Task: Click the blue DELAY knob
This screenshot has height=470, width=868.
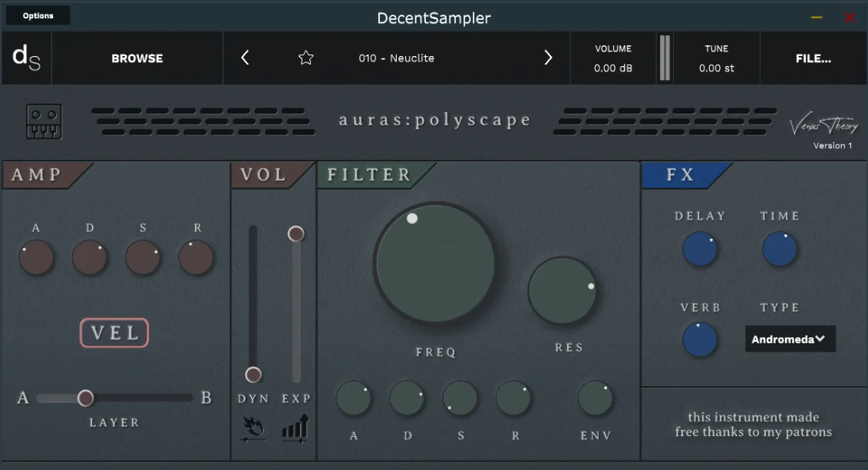Action: pos(700,250)
